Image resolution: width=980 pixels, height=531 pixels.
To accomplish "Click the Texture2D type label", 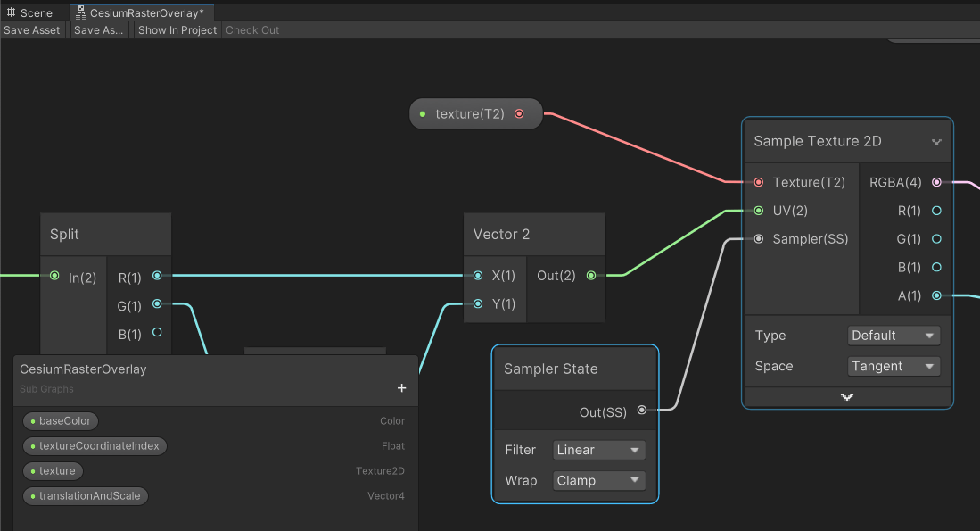I will pos(380,471).
